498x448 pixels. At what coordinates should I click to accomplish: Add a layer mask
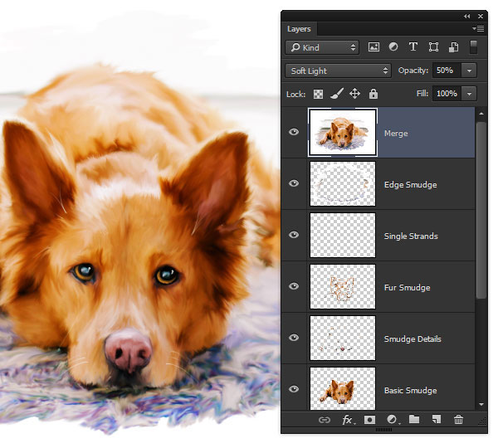pyautogui.click(x=369, y=420)
